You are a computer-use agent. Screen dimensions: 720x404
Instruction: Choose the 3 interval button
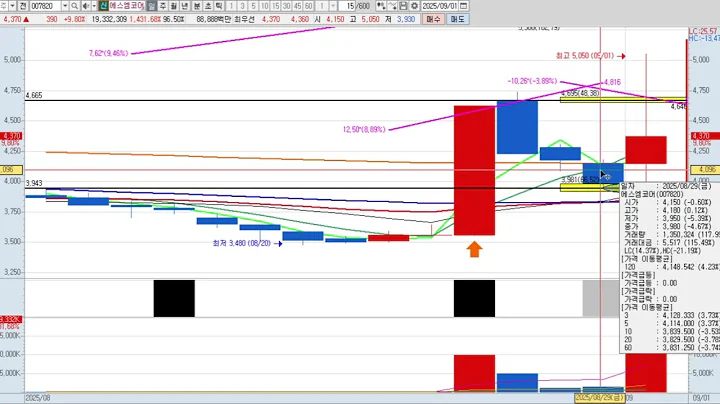pos(242,6)
